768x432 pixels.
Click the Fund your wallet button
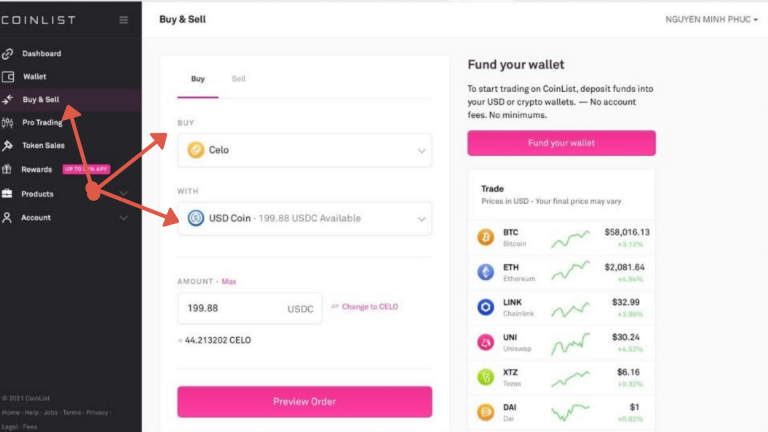561,143
